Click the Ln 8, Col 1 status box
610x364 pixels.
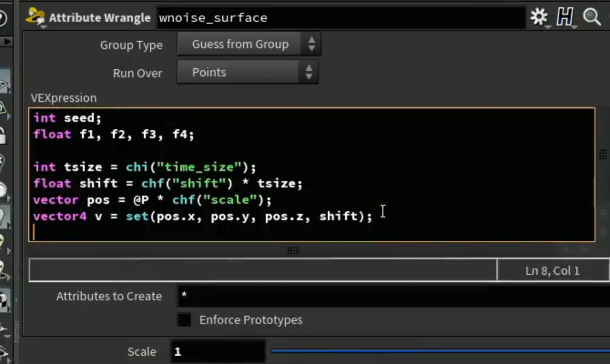point(553,271)
